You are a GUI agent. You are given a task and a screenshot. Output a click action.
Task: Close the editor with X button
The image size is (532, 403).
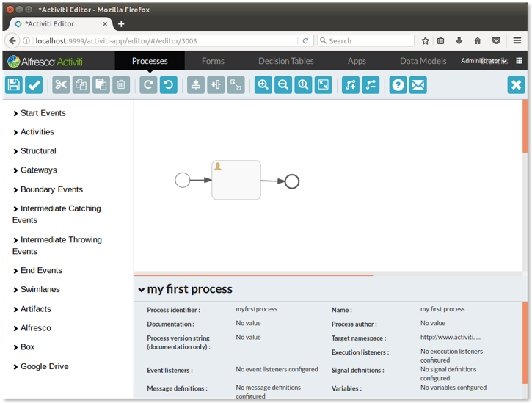(516, 85)
